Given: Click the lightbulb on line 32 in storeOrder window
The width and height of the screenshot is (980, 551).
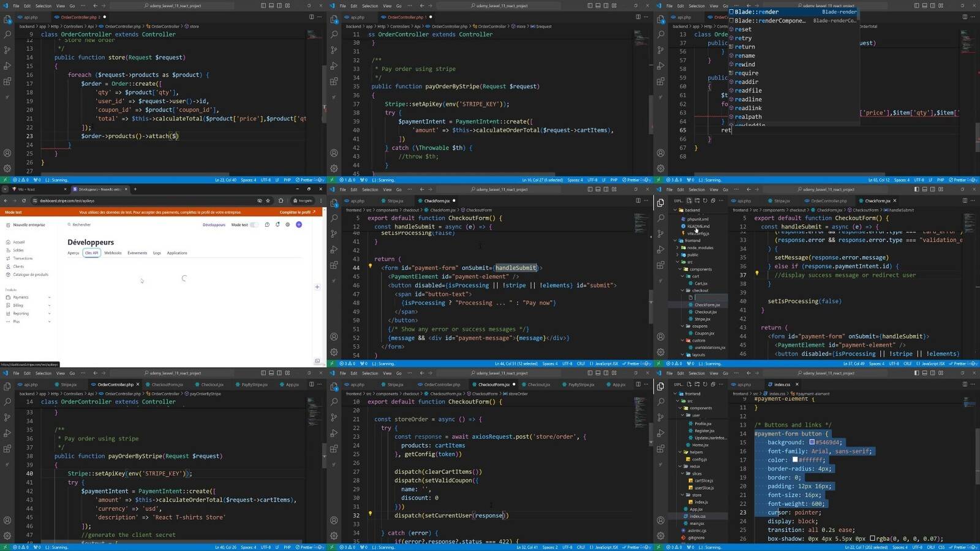Looking at the screenshot, I should pos(370,514).
